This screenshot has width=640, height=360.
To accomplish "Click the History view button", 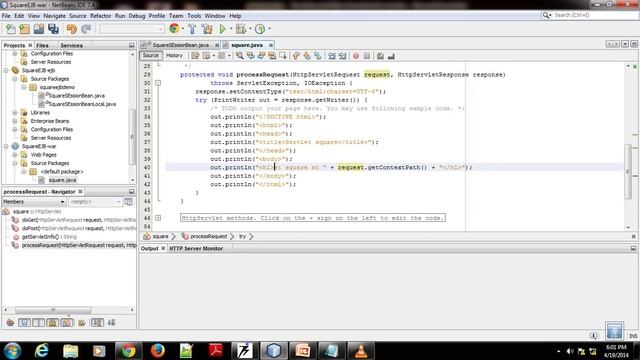I will (x=174, y=56).
